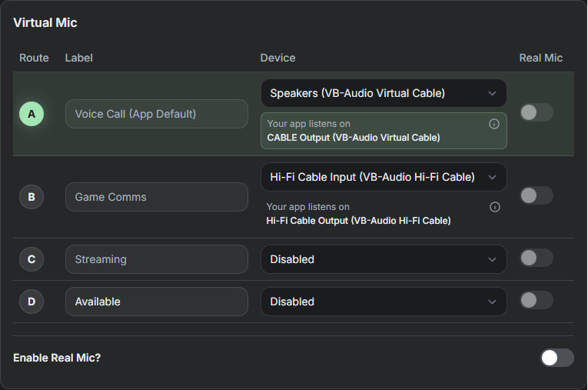Edit the Available label field
The height and width of the screenshot is (390, 588).
tap(156, 302)
